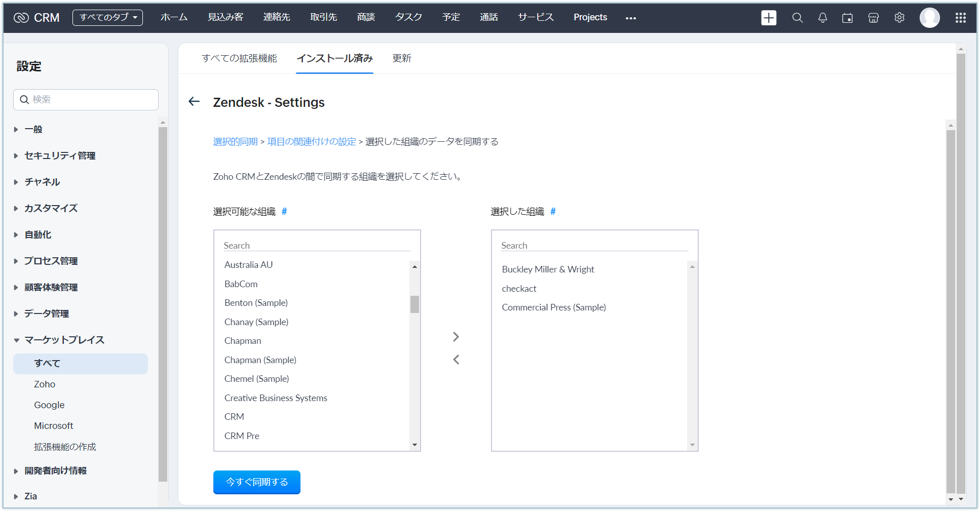Image resolution: width=980 pixels, height=511 pixels.
Task: Expand the 顧客体験管理 section
Action: coord(51,287)
